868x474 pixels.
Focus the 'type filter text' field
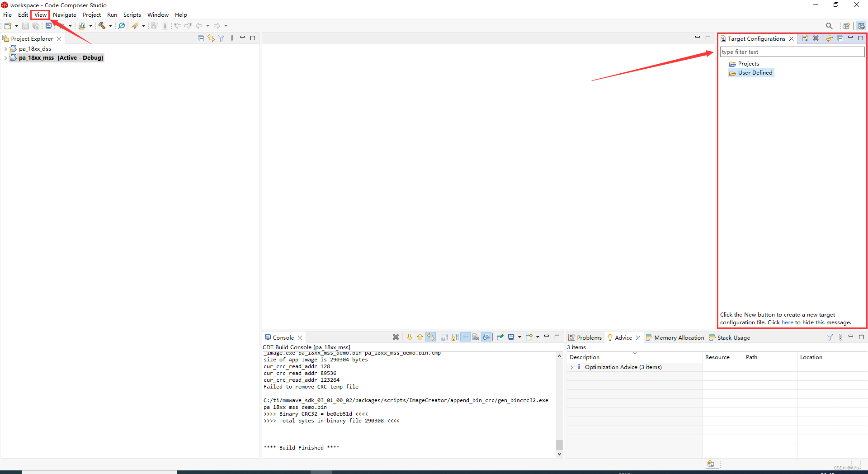792,52
